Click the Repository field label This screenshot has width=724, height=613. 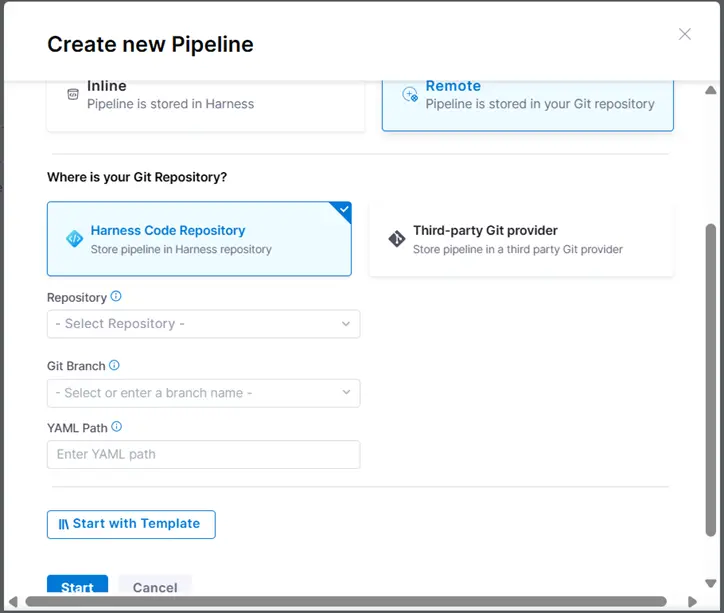(77, 298)
